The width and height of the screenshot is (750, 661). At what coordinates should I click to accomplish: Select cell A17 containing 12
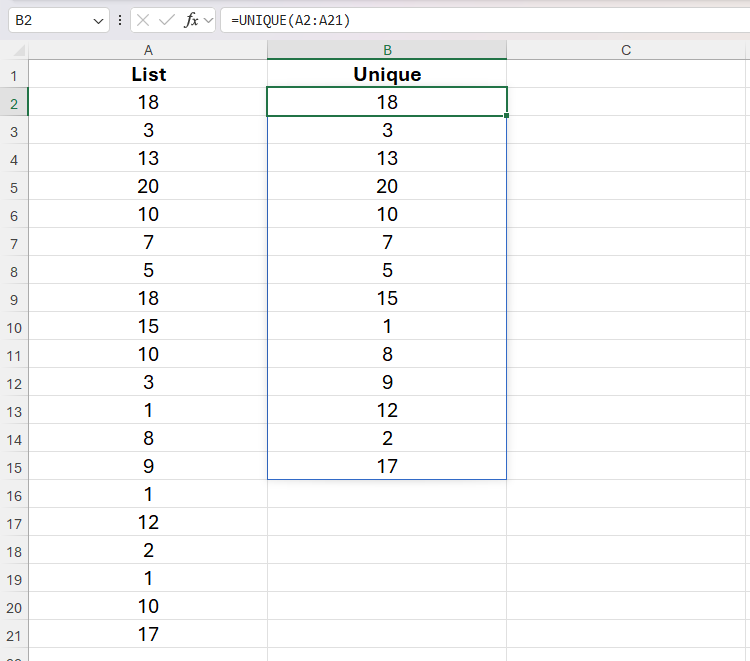tap(148, 523)
